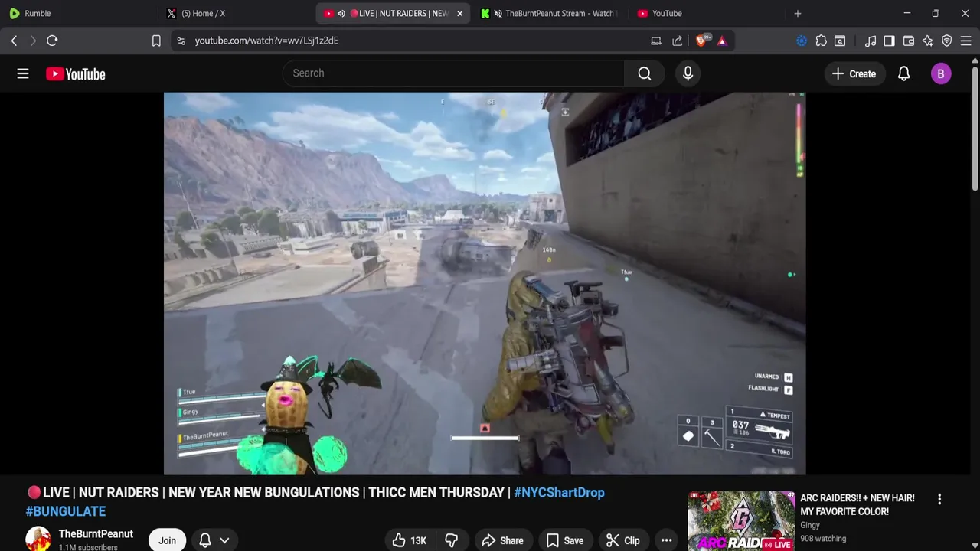
Task: Go back to the previous page
Action: click(x=14, y=41)
